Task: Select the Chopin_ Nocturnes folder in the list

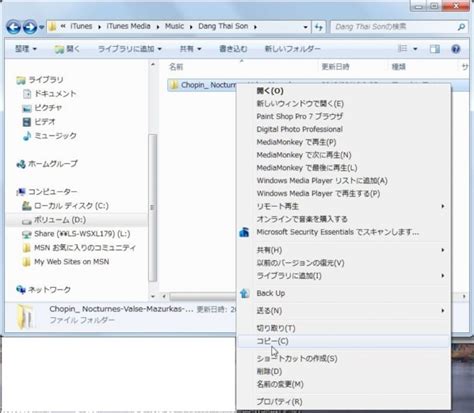Action: (202, 85)
